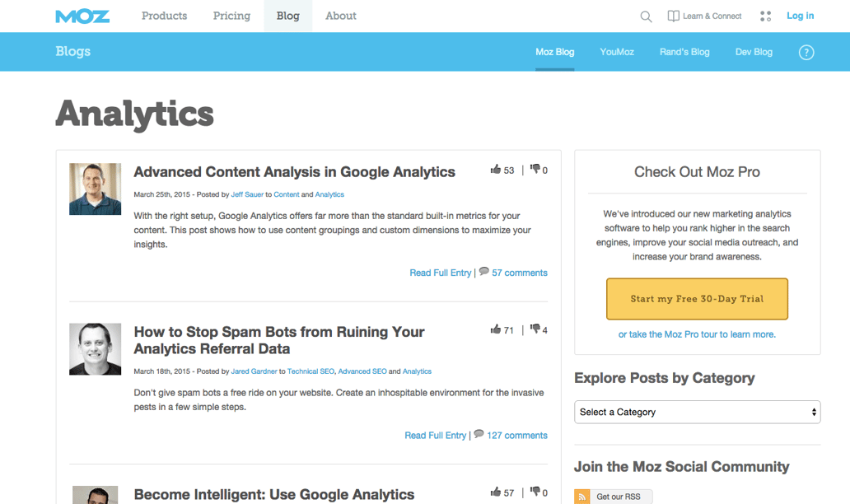
Task: Switch to the YouMoz tab
Action: click(x=617, y=52)
